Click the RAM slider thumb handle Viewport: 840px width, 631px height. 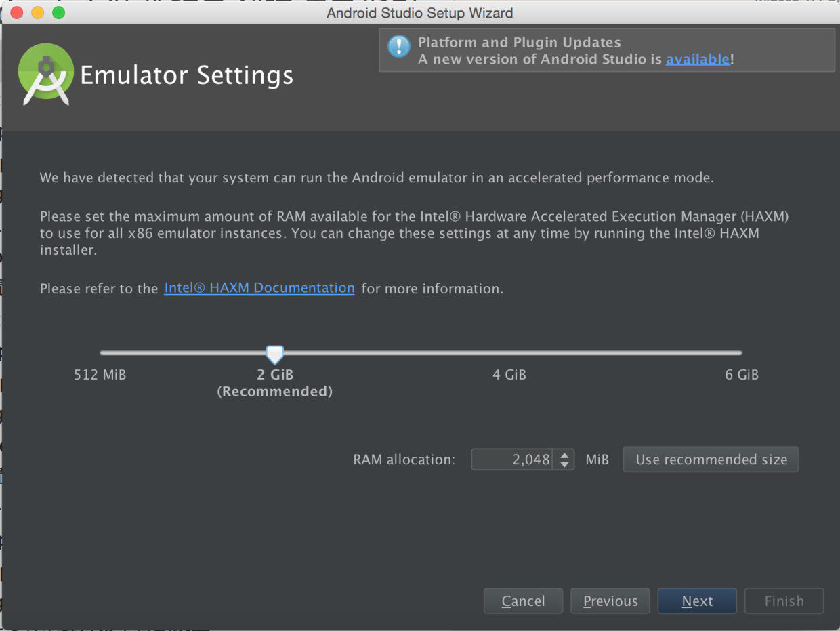coord(274,354)
